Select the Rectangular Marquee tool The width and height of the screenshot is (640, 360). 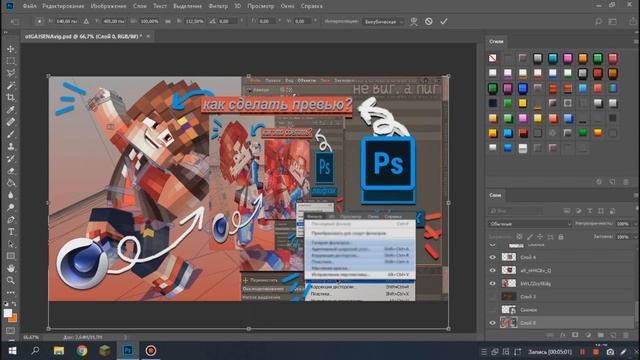click(x=11, y=61)
